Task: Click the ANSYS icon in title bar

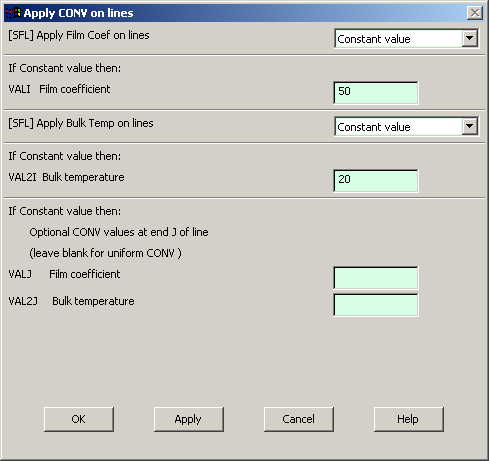Action: pyautogui.click(x=13, y=13)
